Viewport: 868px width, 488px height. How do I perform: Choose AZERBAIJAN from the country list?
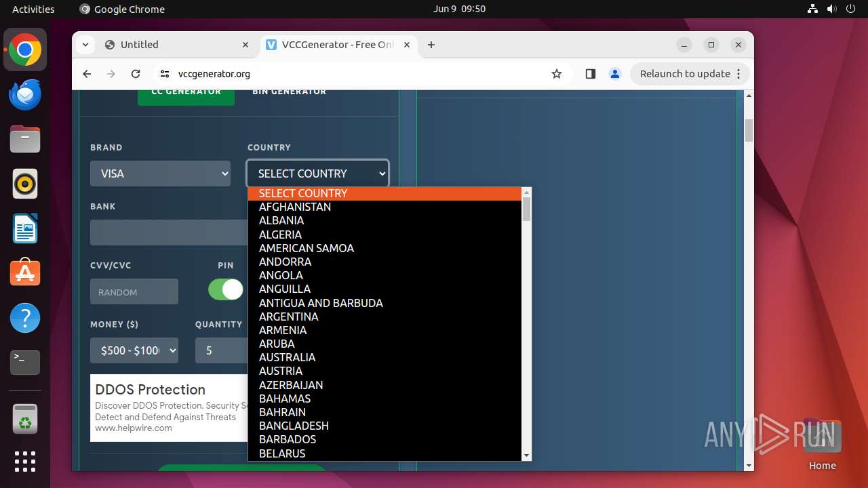point(384,385)
